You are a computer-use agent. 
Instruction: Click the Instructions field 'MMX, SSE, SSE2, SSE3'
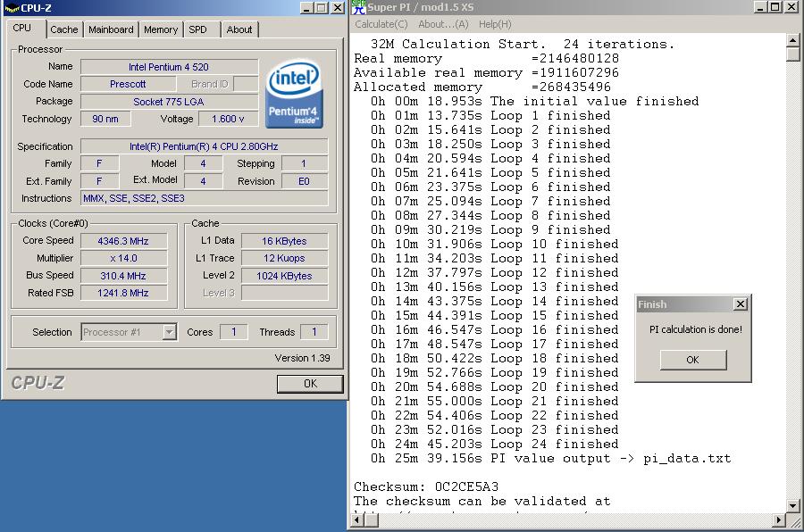pos(204,198)
